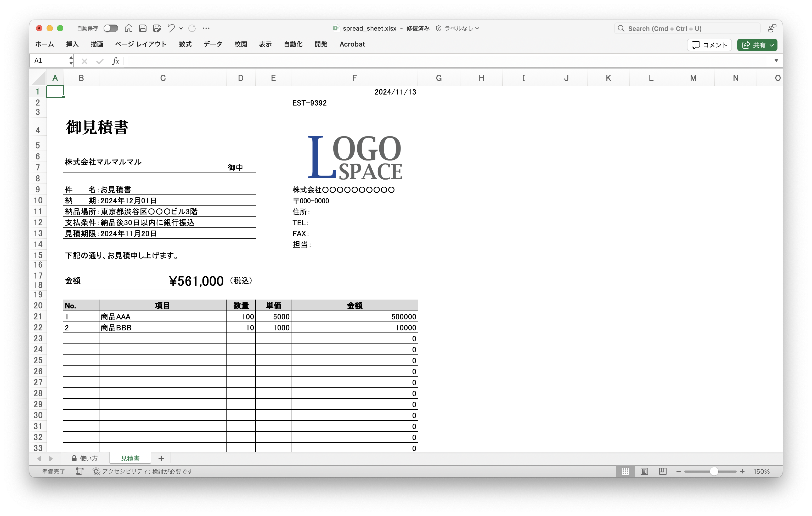Click the コメント button
The height and width of the screenshot is (516, 812).
[x=709, y=45]
